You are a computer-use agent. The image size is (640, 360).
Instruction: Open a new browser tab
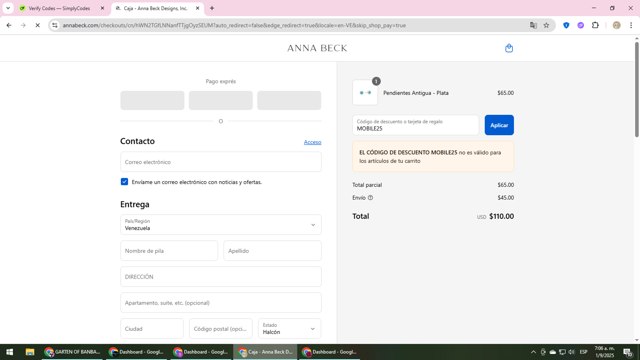pos(212,8)
